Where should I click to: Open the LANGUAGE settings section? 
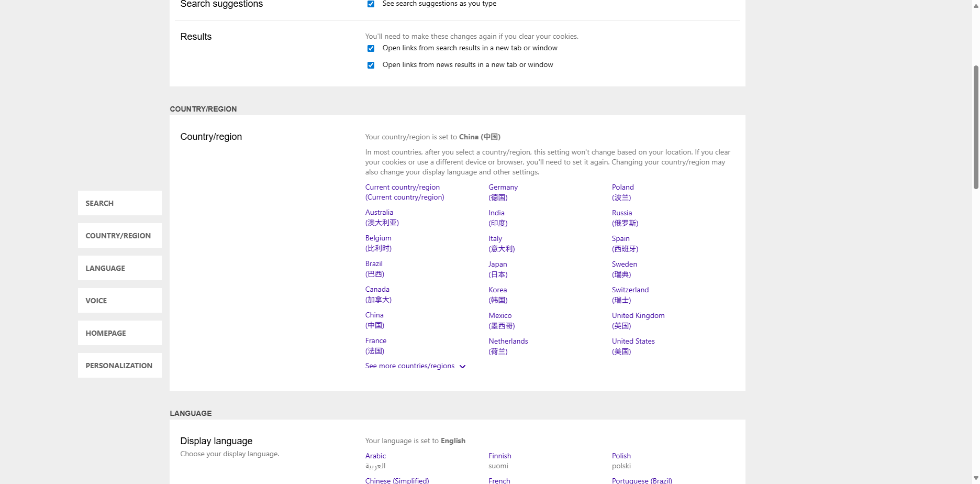pos(119,268)
